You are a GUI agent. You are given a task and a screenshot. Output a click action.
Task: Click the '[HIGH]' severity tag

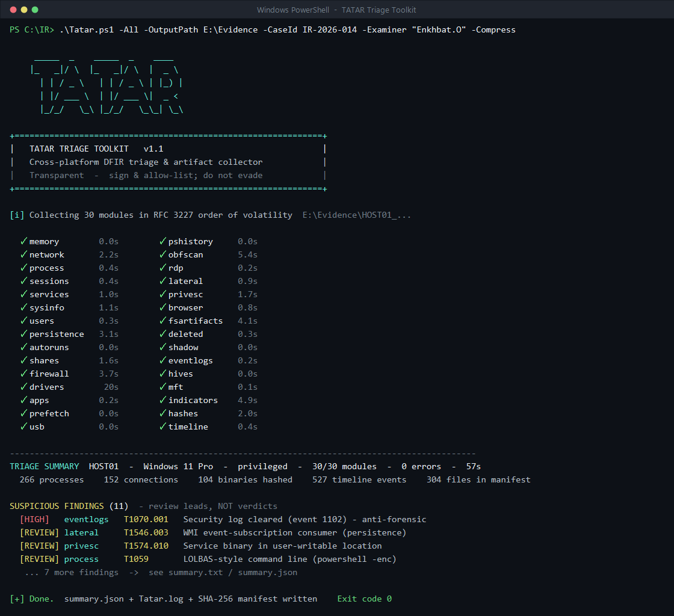tap(34, 519)
